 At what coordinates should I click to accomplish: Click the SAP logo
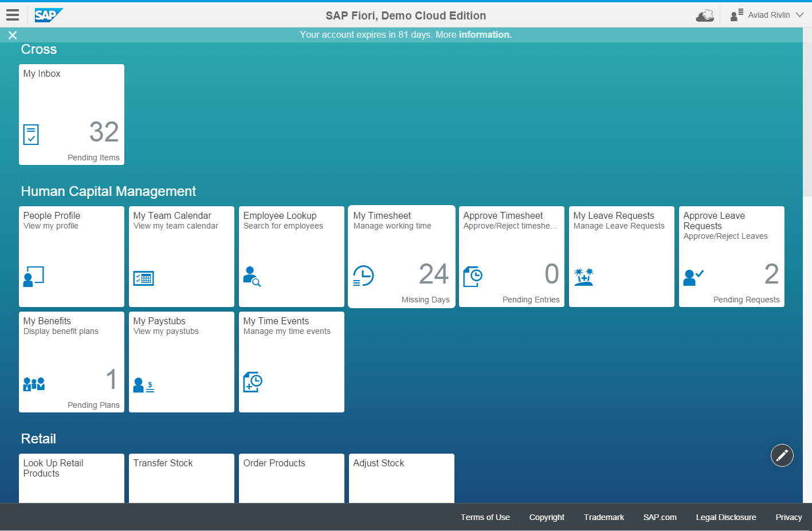[x=48, y=15]
